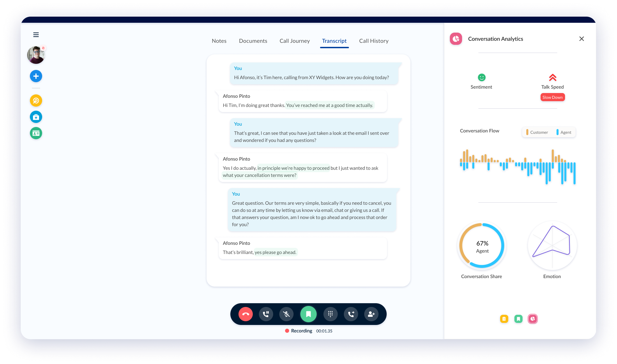Image resolution: width=617 pixels, height=364 pixels.
Task: Click the message about the email sent over
Action: click(x=314, y=132)
